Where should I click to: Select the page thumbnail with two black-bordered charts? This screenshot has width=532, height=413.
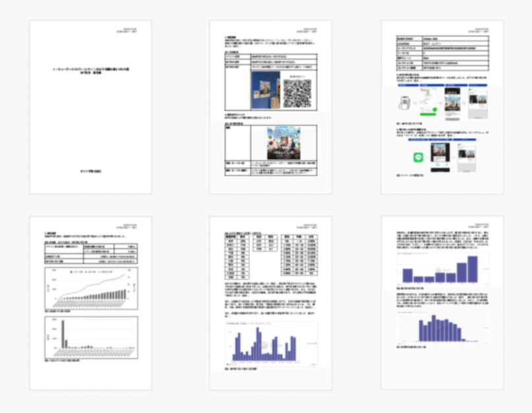coord(90,303)
